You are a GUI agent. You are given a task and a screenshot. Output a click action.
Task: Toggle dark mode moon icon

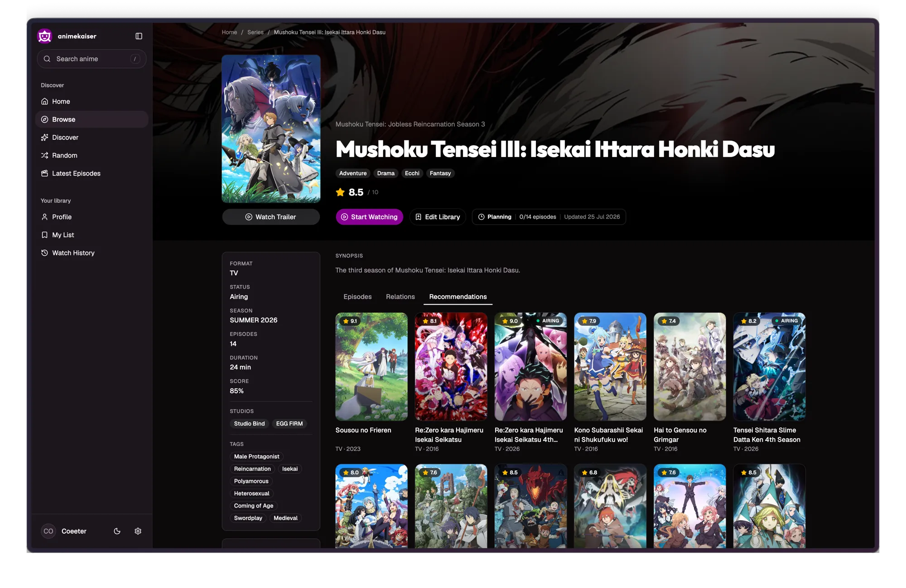(117, 531)
